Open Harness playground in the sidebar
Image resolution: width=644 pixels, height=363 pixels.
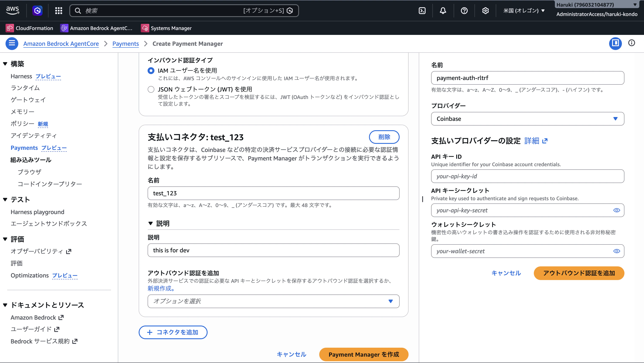coord(37,212)
